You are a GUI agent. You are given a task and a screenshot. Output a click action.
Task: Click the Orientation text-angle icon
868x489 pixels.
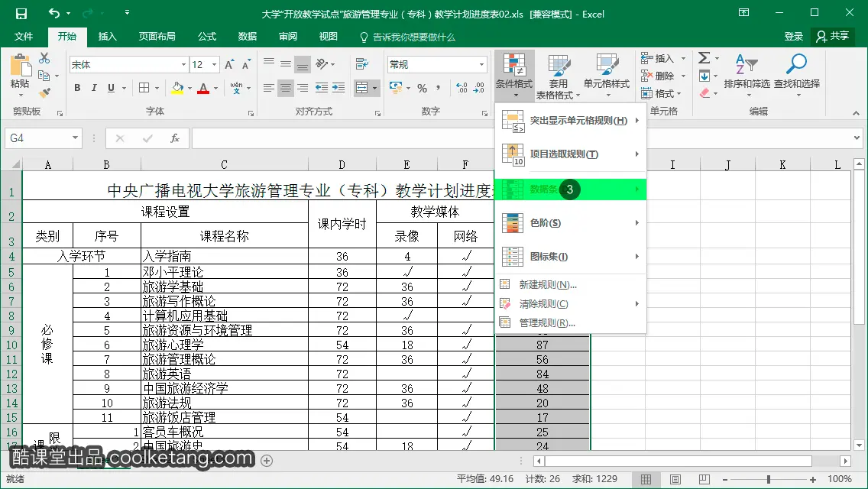(x=322, y=64)
